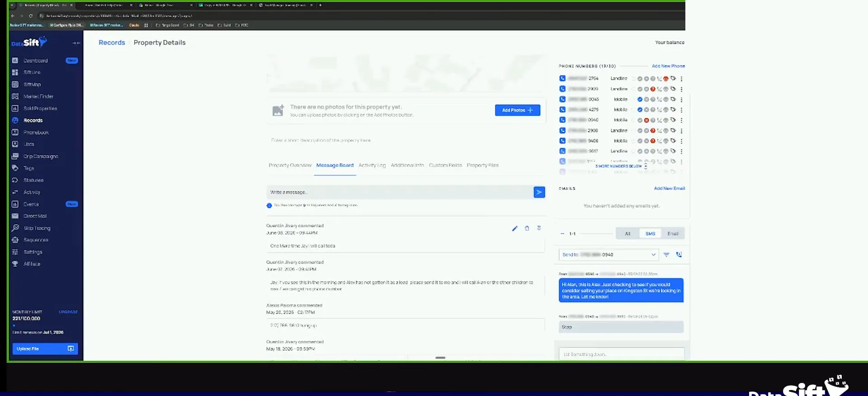Open SiftLine from the sidebar
Viewport: 868px width, 396px height.
(x=32, y=72)
